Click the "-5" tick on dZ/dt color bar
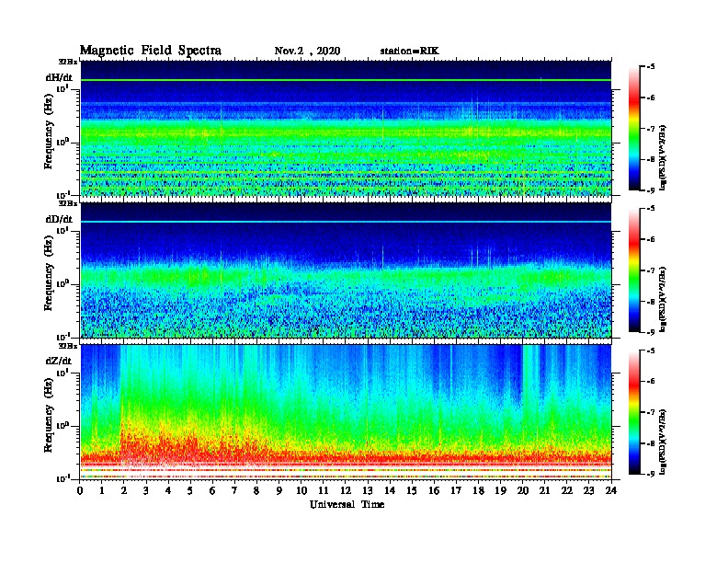The height and width of the screenshot is (563, 728). click(651, 350)
